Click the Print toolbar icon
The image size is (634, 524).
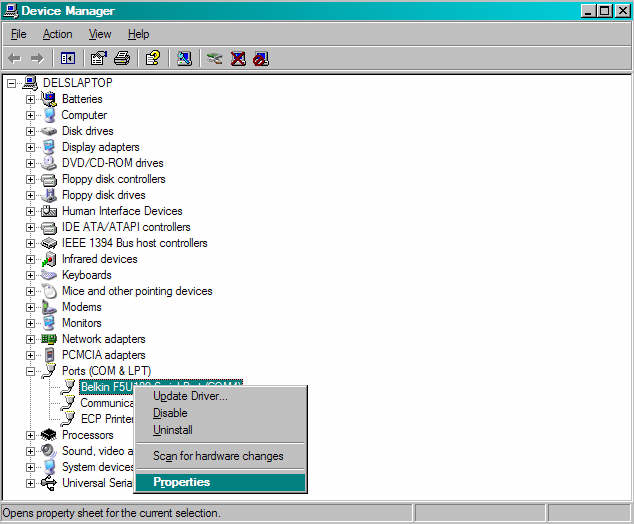[121, 58]
